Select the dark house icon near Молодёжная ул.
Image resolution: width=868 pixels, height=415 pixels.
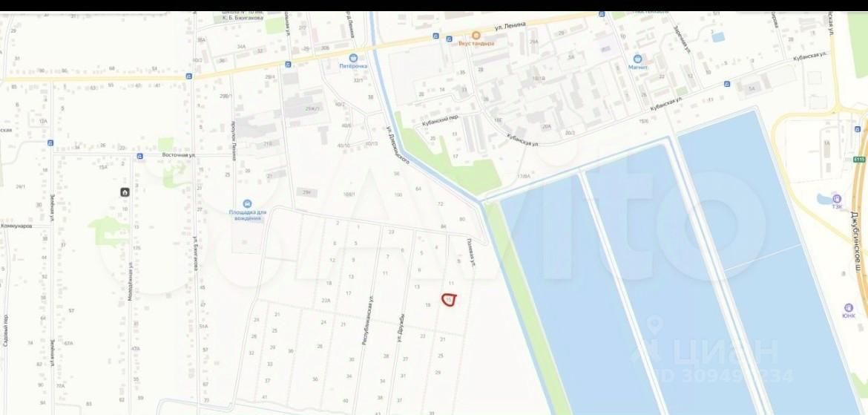tap(125, 192)
